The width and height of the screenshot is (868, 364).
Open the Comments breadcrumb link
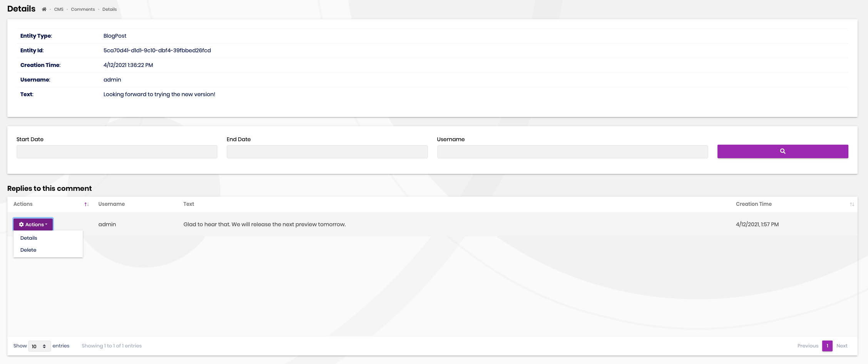[x=83, y=9]
